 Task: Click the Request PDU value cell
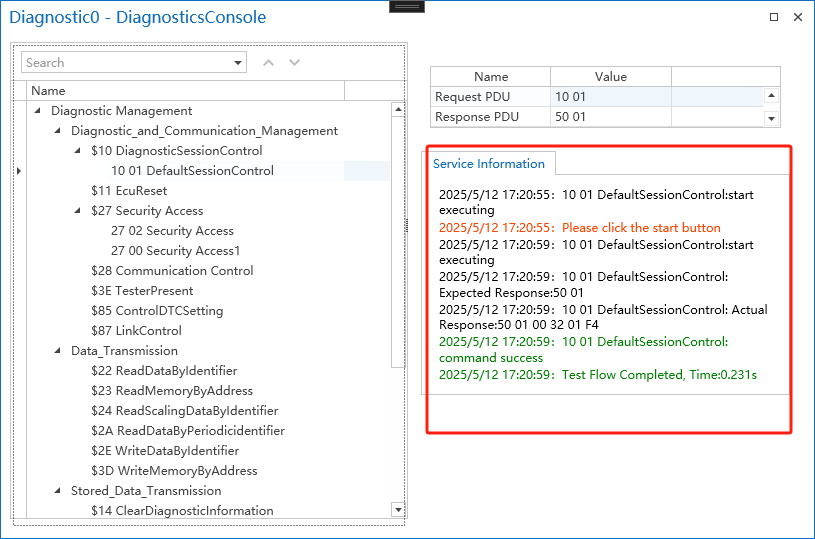coord(610,97)
